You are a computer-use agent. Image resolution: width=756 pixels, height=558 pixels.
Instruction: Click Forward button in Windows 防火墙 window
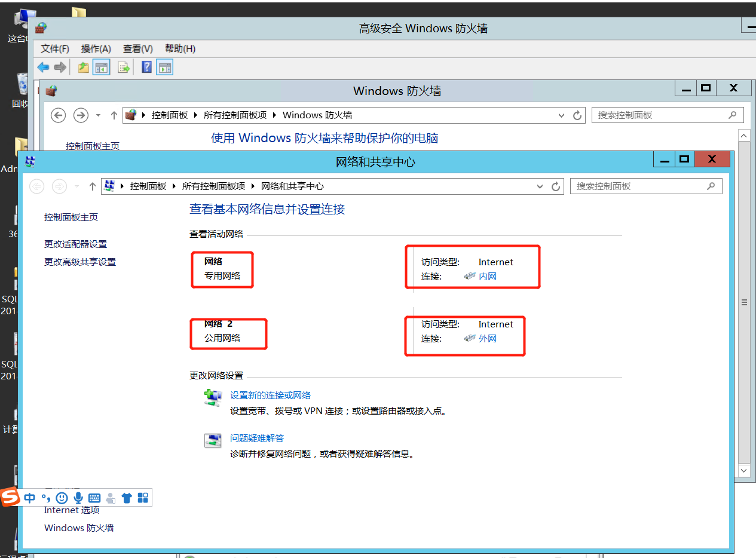pos(81,115)
